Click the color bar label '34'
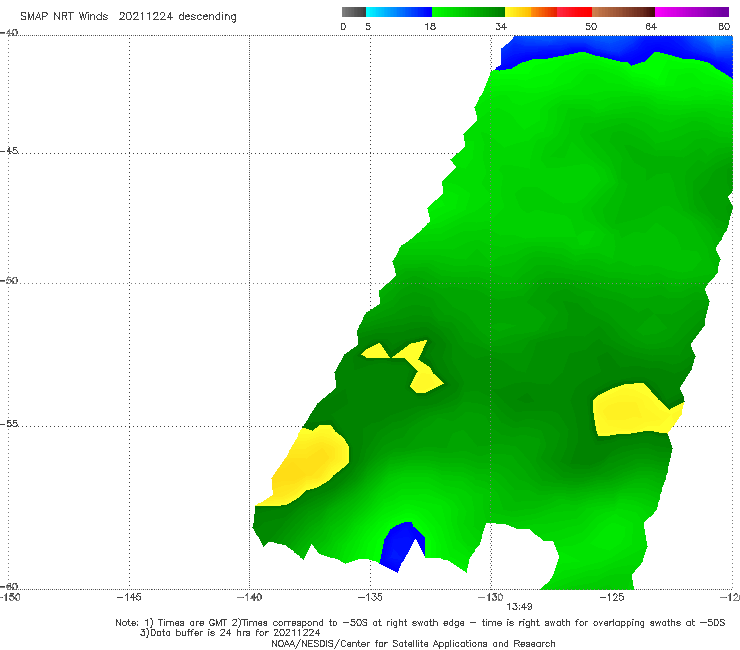Screen dimensions: 740x650 coord(501,26)
